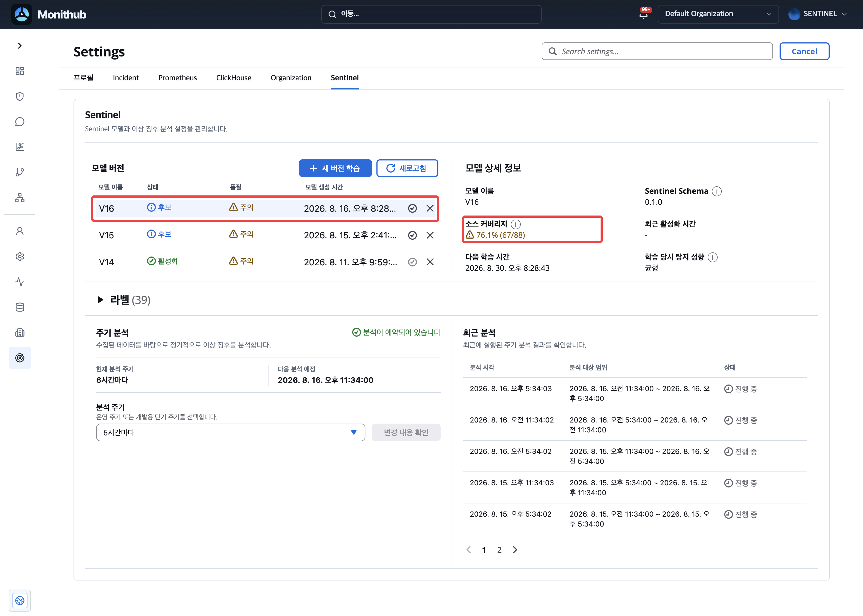The width and height of the screenshot is (863, 616).
Task: Click the Monithub logo icon
Action: click(x=22, y=14)
